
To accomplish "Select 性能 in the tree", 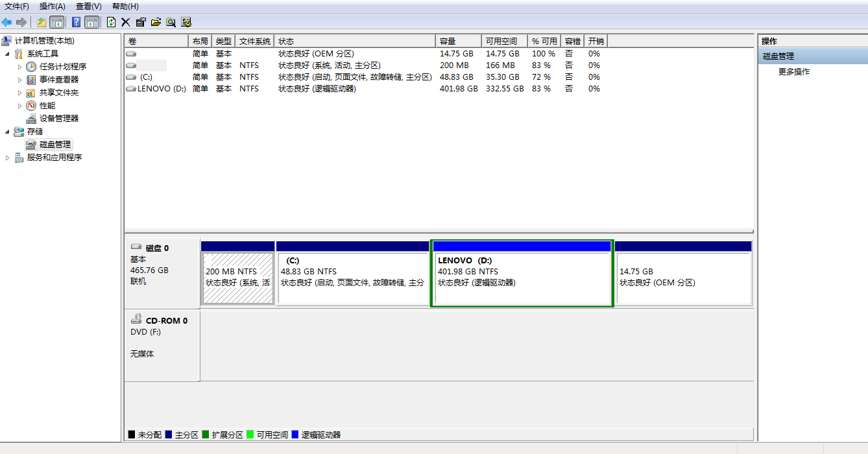I will click(47, 106).
